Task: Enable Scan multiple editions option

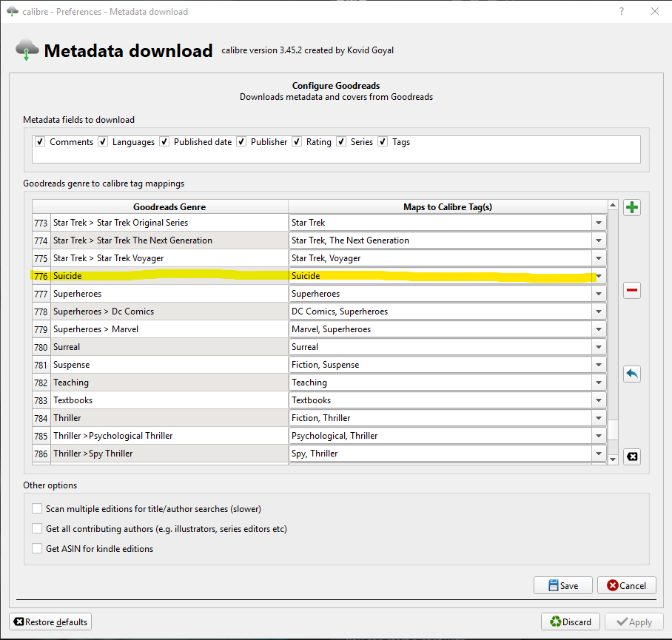Action: [37, 508]
